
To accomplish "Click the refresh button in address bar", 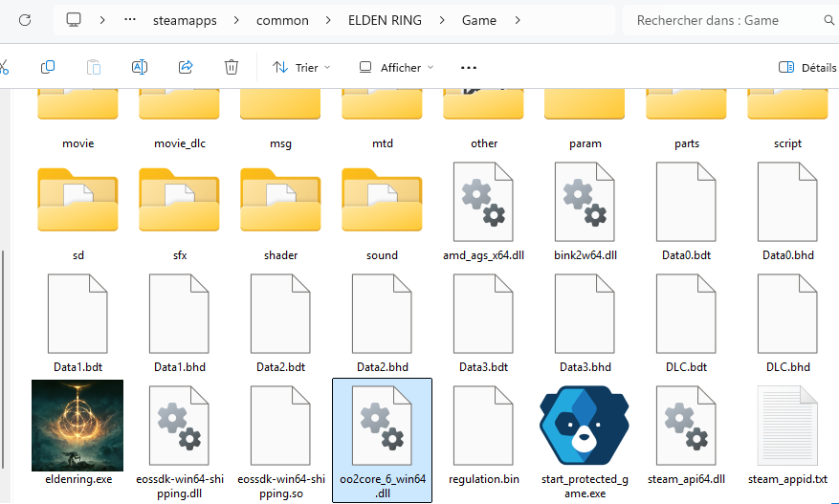I will click(25, 20).
